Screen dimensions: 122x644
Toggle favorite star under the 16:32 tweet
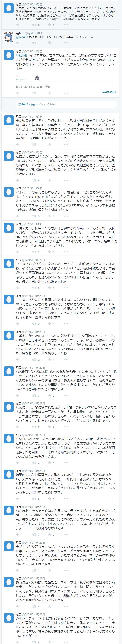point(49,93)
